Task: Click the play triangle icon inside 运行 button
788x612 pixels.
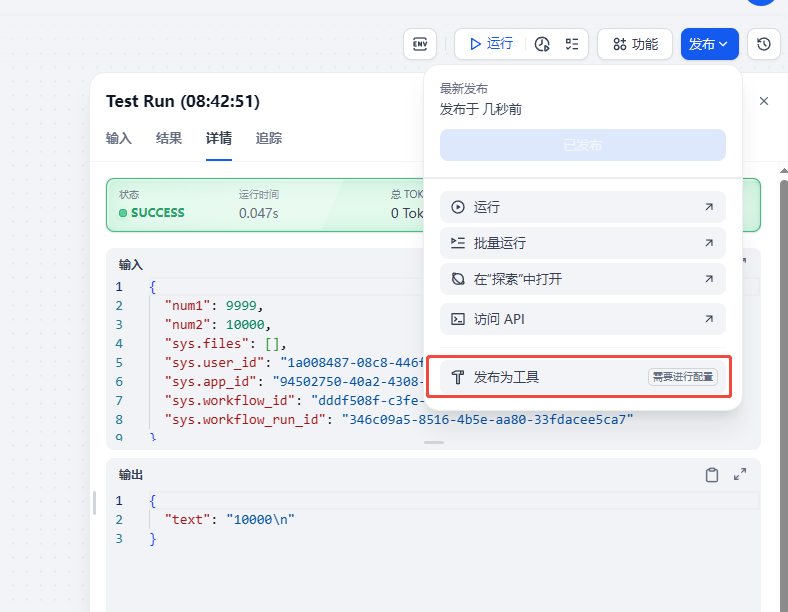Action: pyautogui.click(x=475, y=44)
